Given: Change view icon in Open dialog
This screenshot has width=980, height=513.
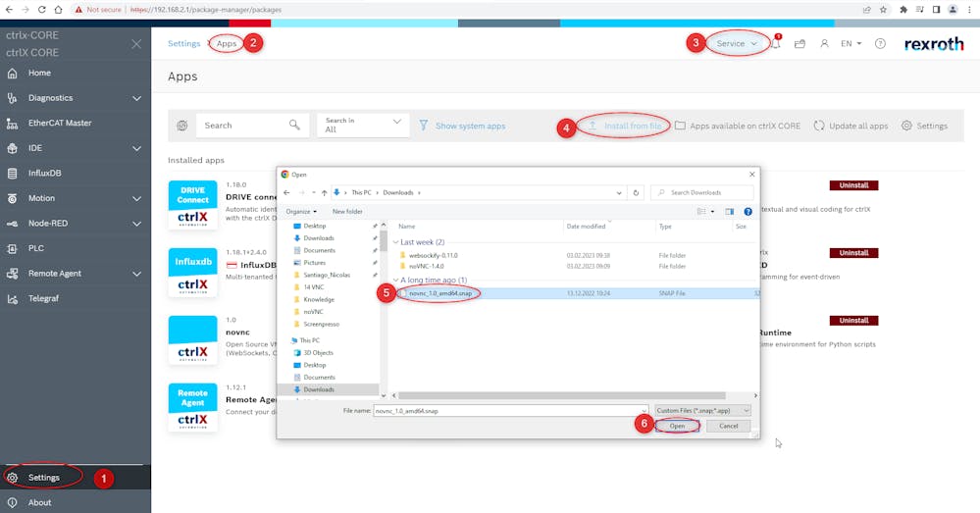Looking at the screenshot, I should [x=701, y=212].
